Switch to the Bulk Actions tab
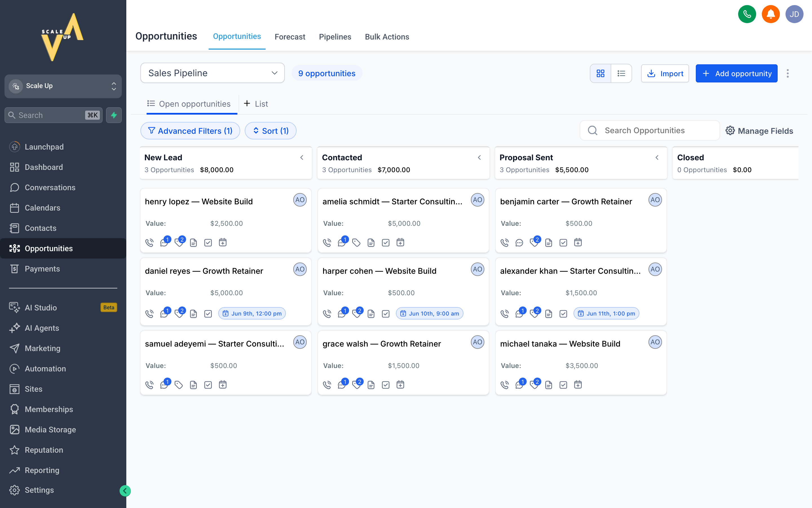The image size is (812, 508). click(387, 37)
